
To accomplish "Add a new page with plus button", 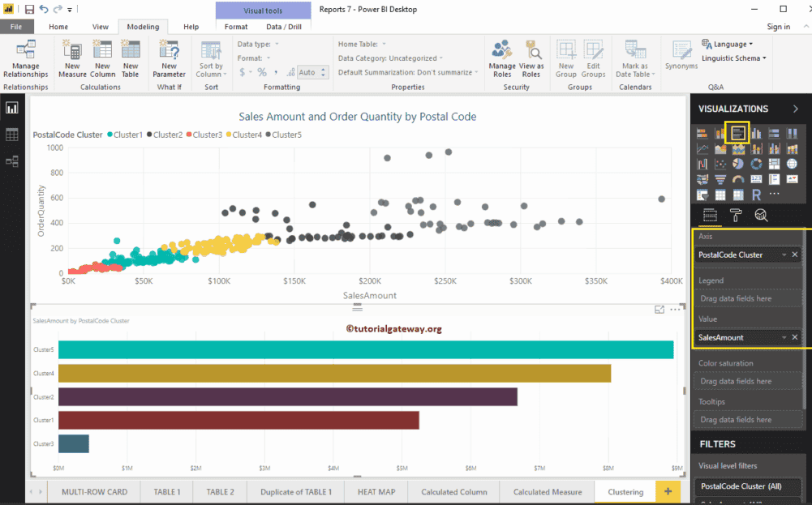I will pos(668,491).
